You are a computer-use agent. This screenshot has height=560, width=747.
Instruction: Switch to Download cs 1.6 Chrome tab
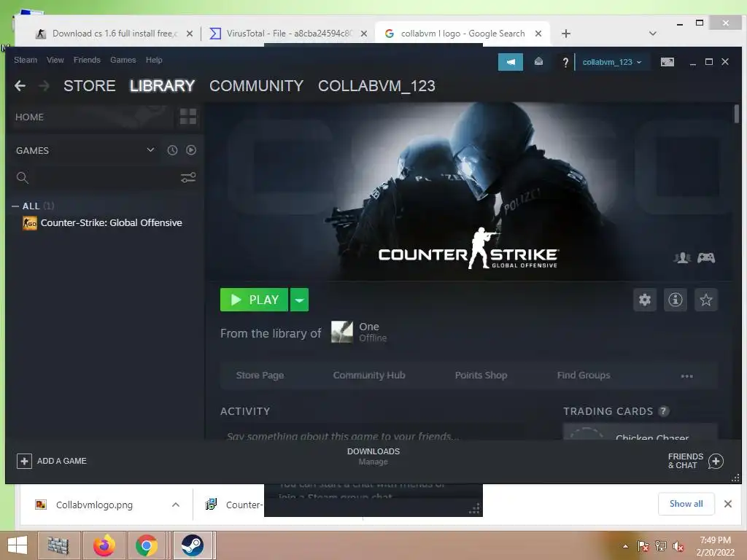[115, 34]
